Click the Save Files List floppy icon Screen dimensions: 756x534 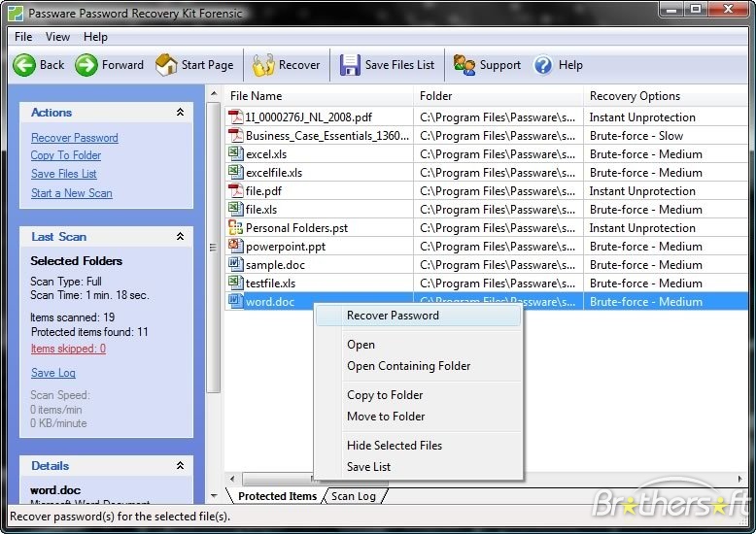350,65
